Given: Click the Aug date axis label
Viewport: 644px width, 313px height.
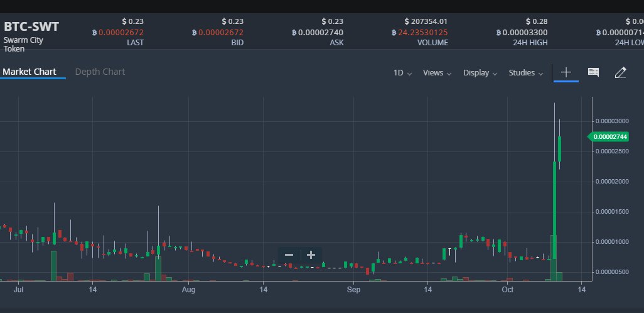Looking at the screenshot, I should pyautogui.click(x=188, y=290).
